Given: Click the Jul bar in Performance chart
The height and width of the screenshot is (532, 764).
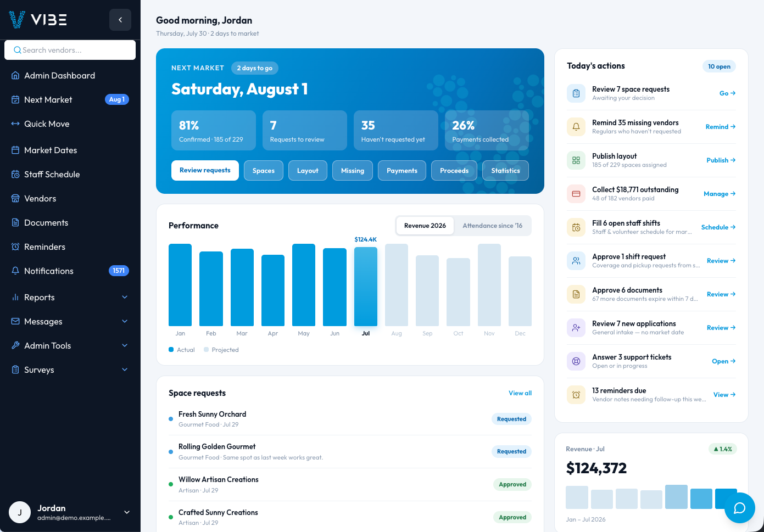Looking at the screenshot, I should 366,287.
